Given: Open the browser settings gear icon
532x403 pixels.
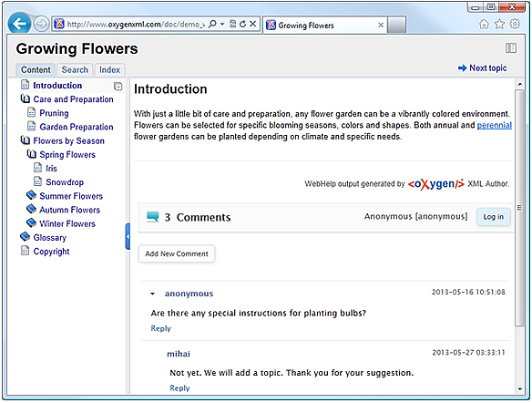Looking at the screenshot, I should [x=515, y=24].
